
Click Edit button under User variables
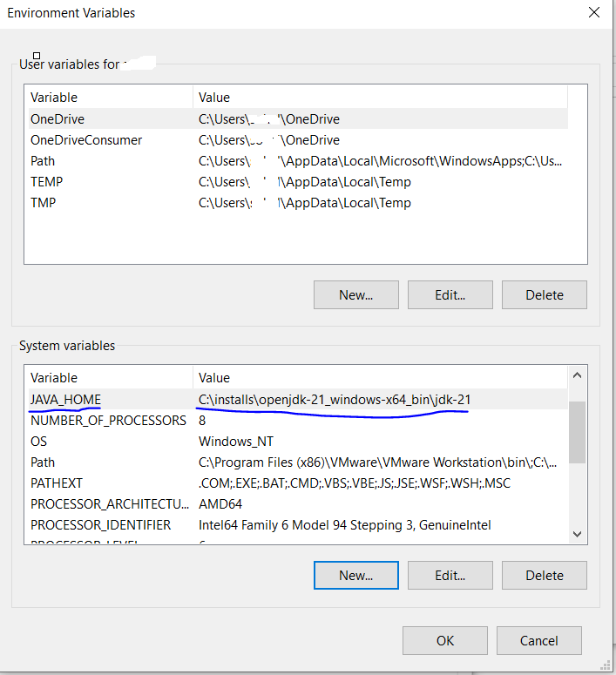450,294
